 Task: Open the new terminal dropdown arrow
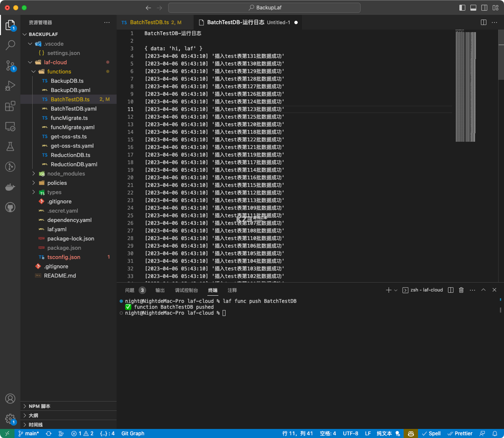(396, 290)
